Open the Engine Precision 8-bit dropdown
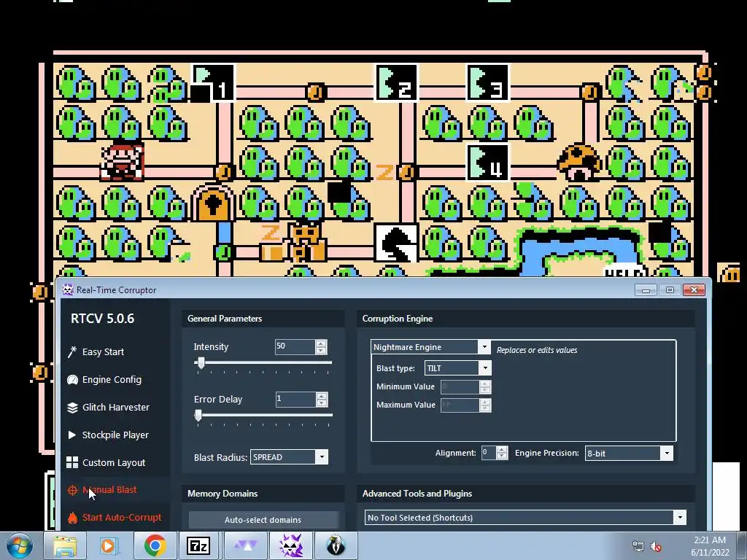This screenshot has width=747, height=560. click(x=629, y=454)
